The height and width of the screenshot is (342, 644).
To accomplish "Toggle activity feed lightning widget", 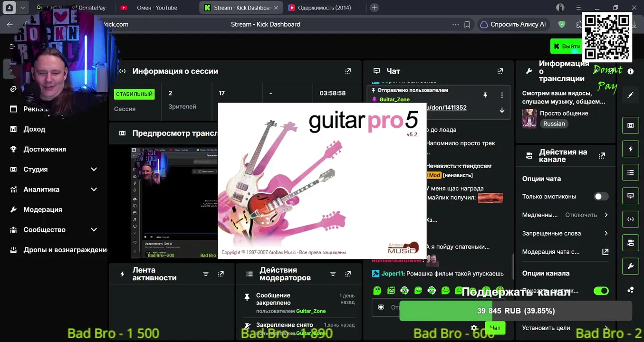I will click(x=631, y=149).
